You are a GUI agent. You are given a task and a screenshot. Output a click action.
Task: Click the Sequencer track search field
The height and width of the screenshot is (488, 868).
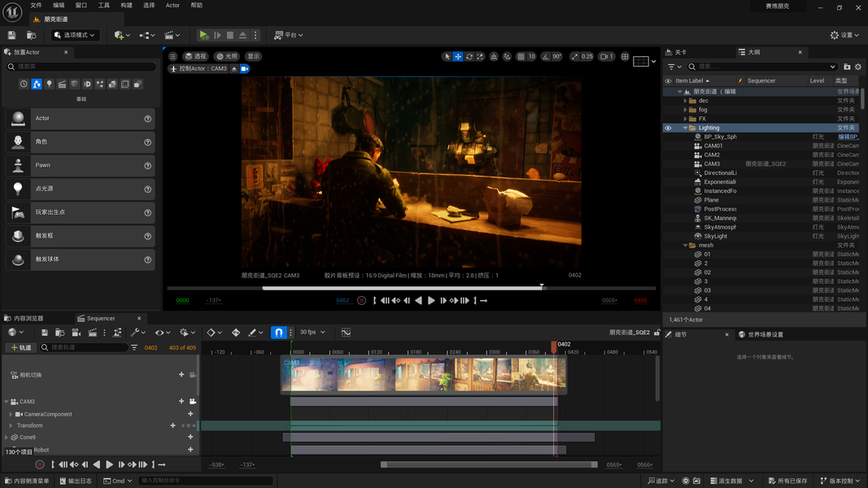[x=84, y=347]
